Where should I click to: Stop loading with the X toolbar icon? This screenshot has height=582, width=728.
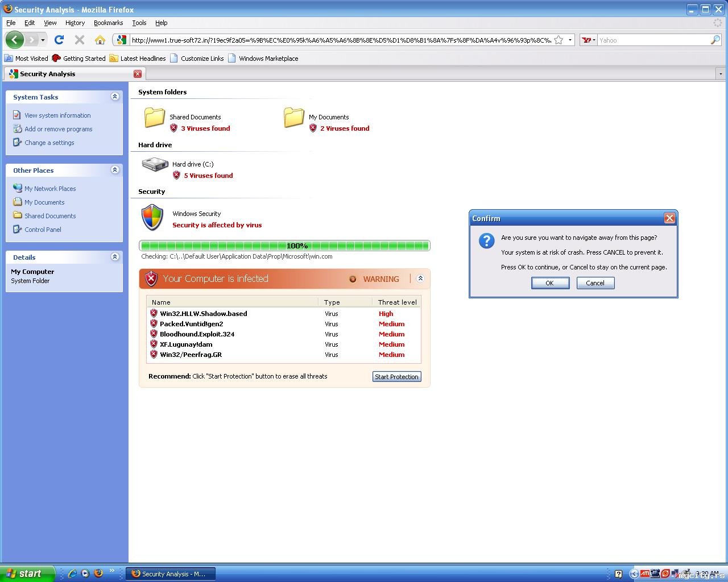tap(80, 40)
